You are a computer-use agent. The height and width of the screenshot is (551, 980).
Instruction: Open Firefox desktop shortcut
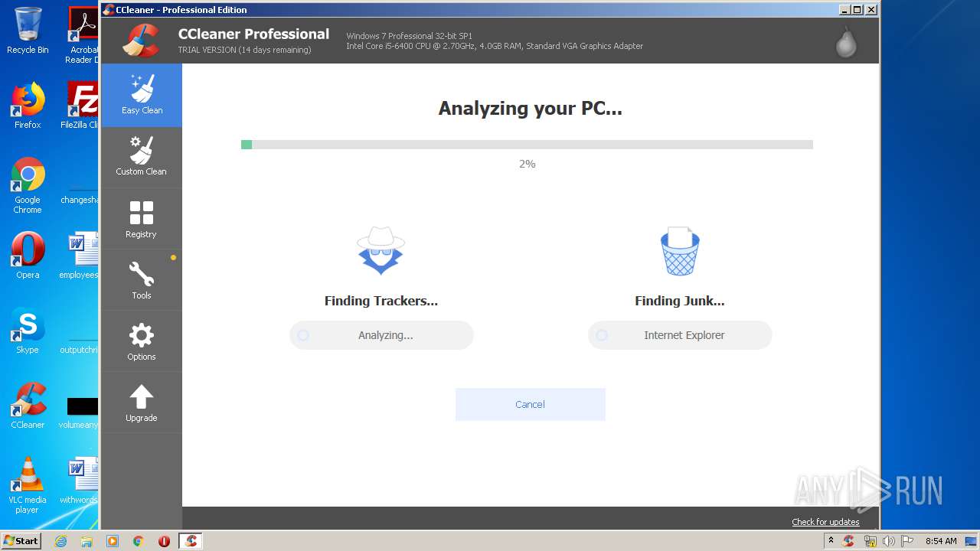pyautogui.click(x=28, y=106)
